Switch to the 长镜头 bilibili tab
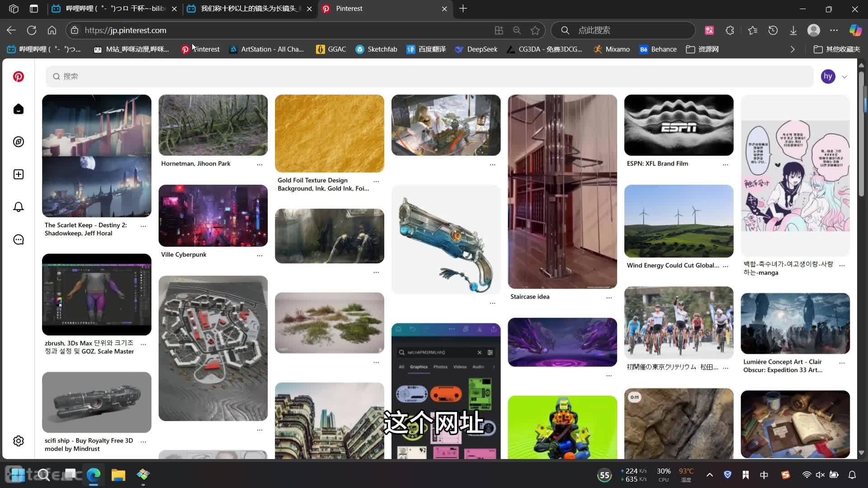 click(250, 9)
